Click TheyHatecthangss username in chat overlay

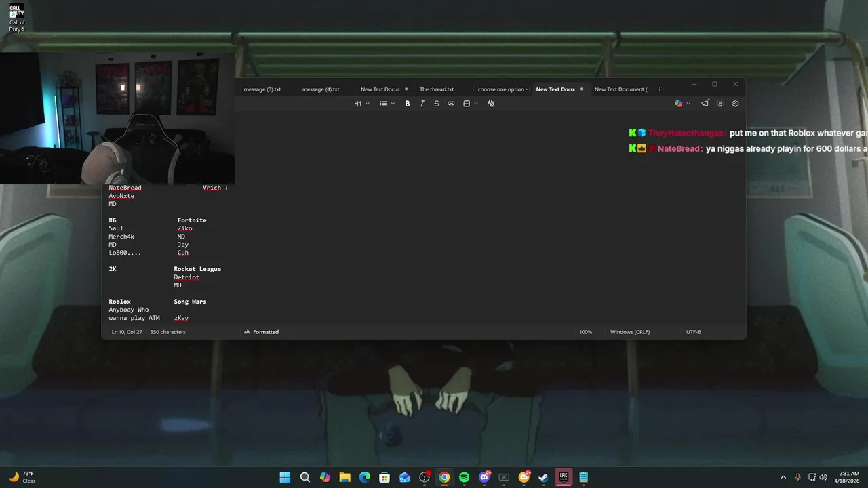[x=686, y=134]
